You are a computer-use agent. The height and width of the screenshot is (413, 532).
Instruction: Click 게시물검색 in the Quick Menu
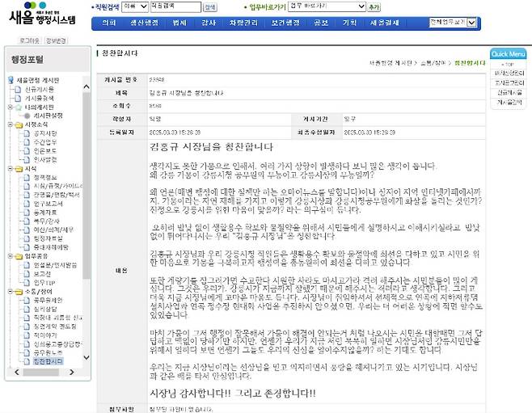click(x=509, y=102)
